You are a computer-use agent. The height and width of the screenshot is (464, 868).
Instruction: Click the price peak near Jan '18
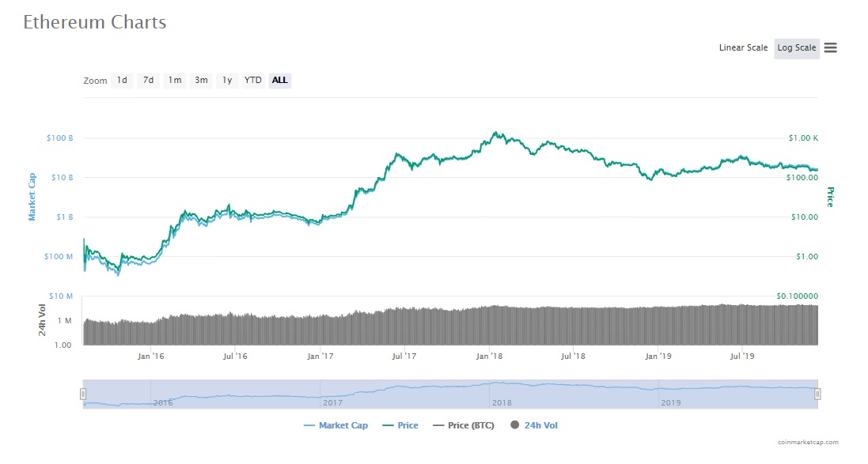tap(496, 133)
